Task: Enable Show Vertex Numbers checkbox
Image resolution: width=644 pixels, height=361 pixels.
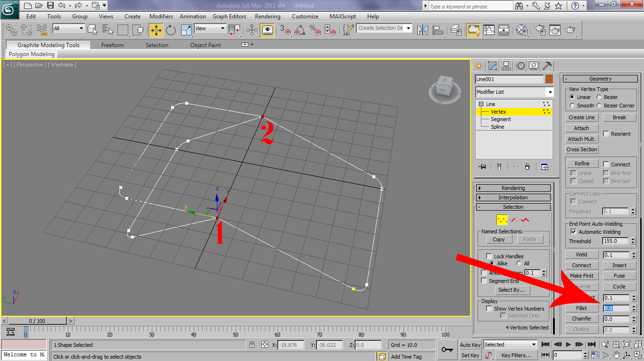Action: click(489, 309)
